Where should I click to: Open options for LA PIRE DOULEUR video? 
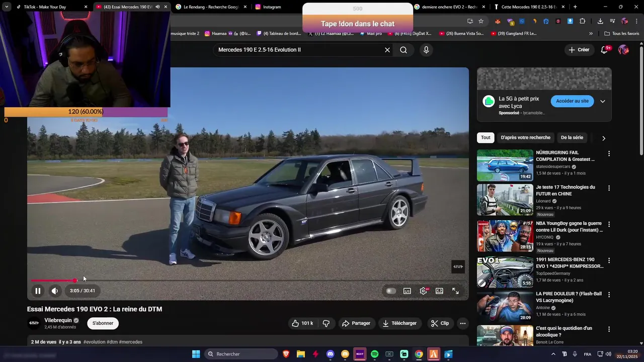tap(609, 295)
